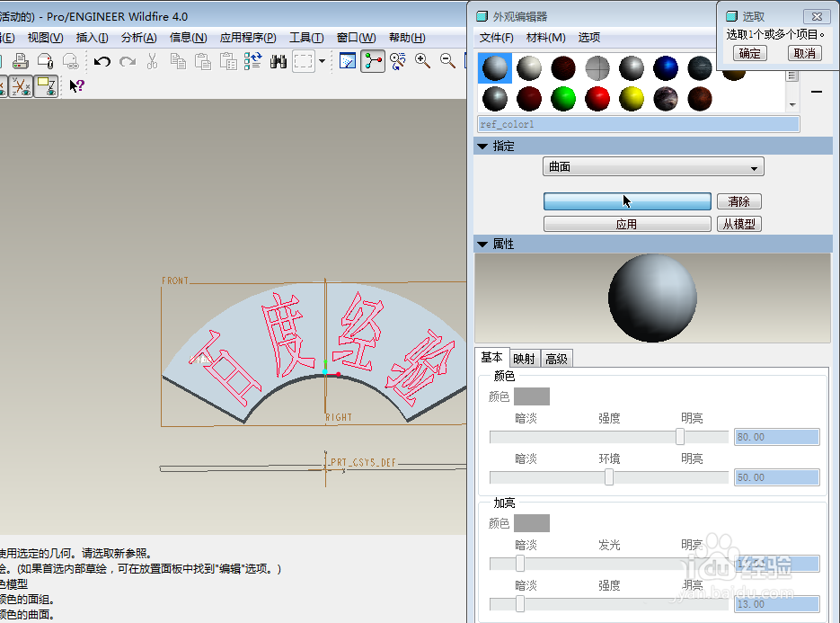Click the context help arrow-question icon

coord(77,85)
